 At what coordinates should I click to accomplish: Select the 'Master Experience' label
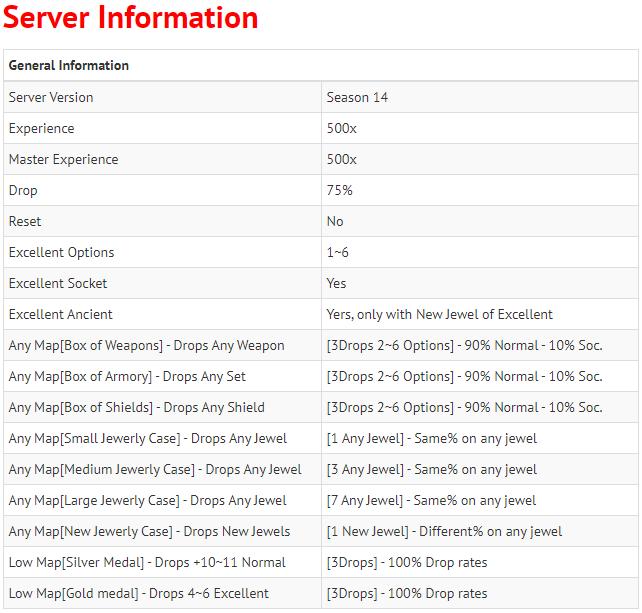[63, 159]
